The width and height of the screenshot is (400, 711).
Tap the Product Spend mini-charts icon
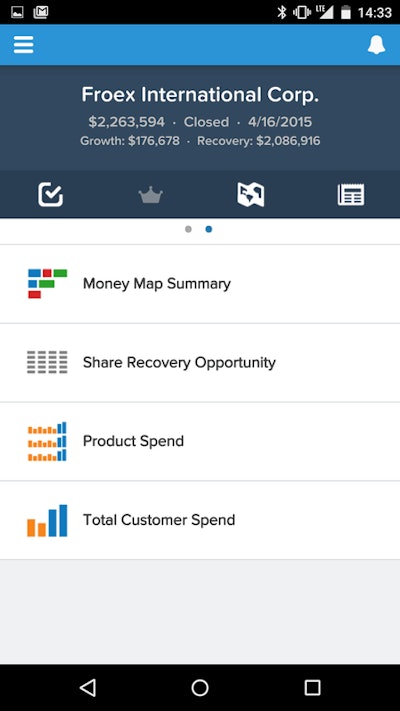(47, 441)
